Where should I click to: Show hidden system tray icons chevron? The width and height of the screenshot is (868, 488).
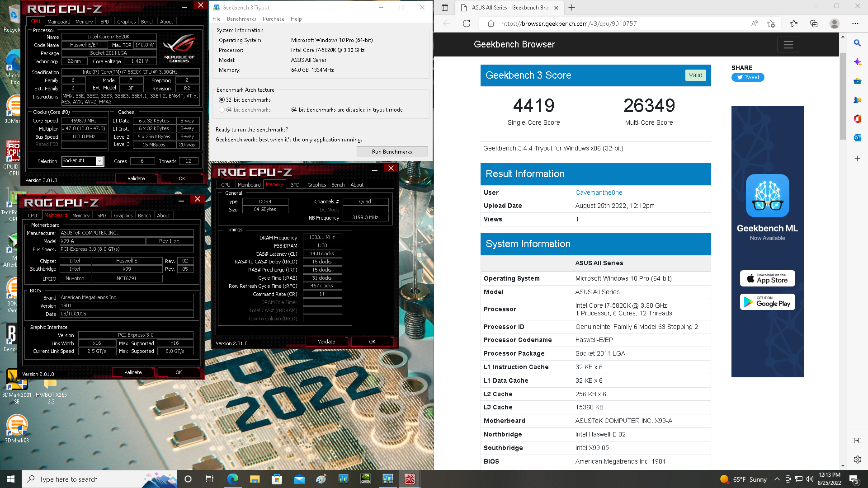point(777,479)
